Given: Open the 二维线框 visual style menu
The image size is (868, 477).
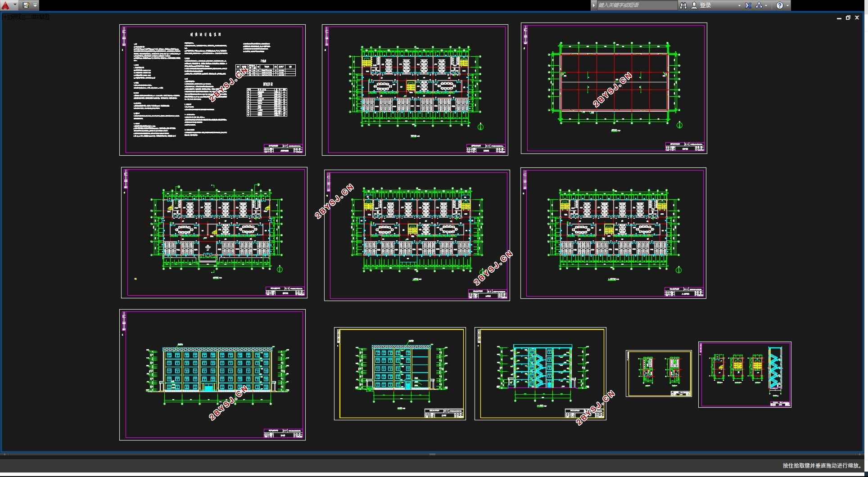Looking at the screenshot, I should 37,17.
